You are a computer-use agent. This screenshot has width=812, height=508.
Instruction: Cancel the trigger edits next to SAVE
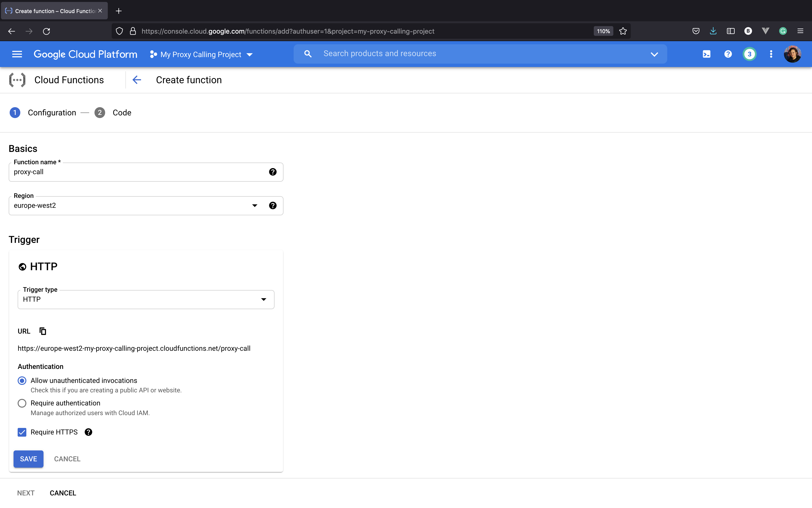coord(67,459)
